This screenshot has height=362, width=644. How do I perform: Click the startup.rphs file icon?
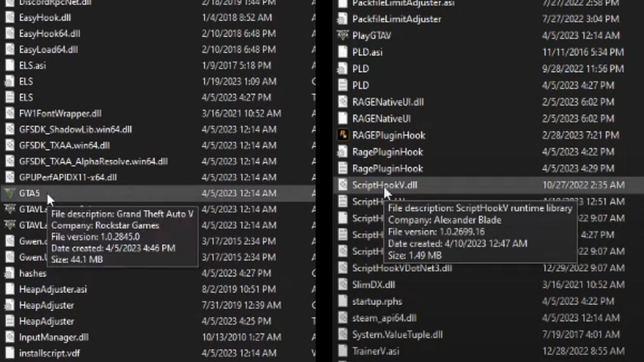click(x=343, y=301)
